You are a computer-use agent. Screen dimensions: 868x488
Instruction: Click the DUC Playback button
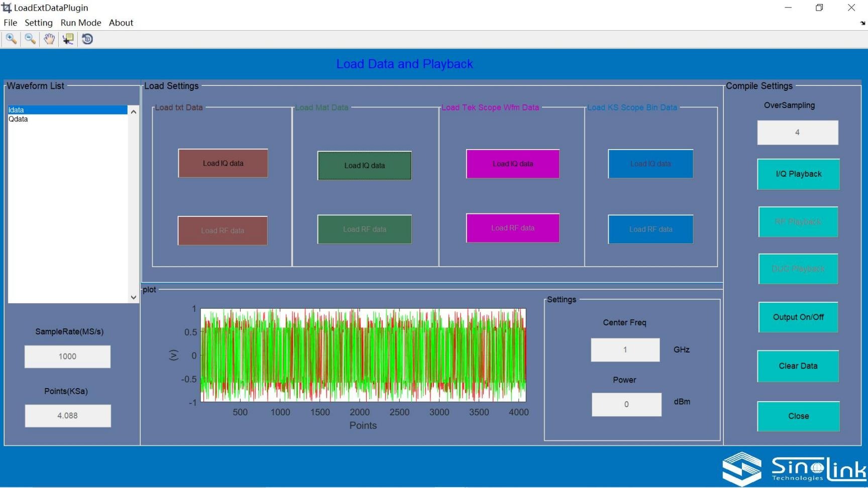(798, 269)
